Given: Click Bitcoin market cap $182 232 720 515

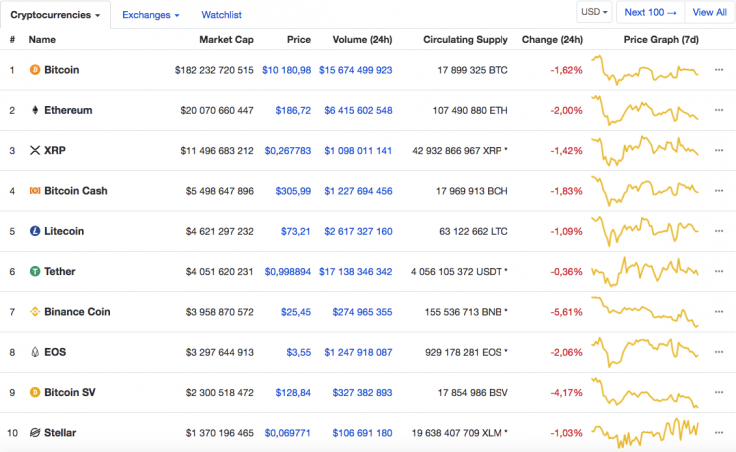Looking at the screenshot, I should tap(214, 70).
